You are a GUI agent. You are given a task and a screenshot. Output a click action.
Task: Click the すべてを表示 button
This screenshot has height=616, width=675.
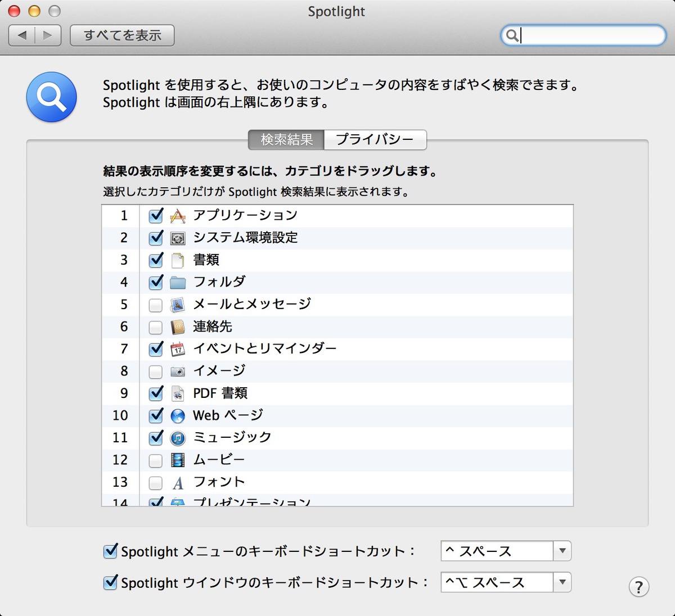pyautogui.click(x=122, y=35)
